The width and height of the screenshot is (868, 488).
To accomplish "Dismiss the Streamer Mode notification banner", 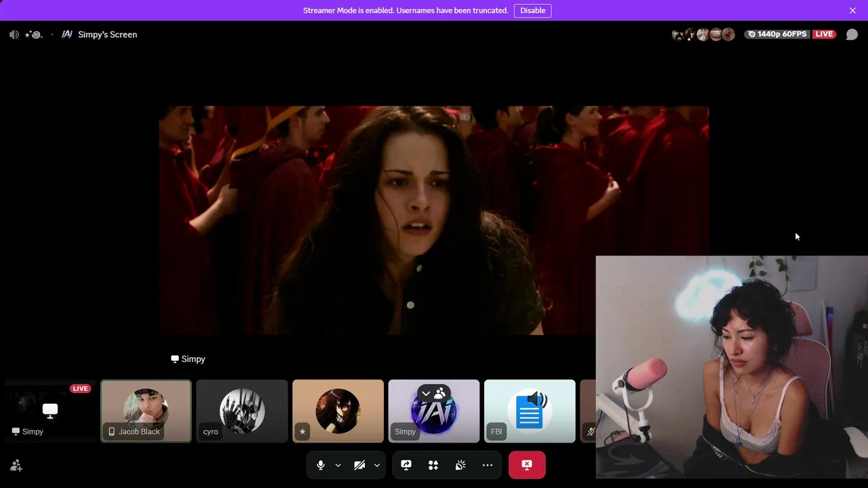I will point(852,10).
